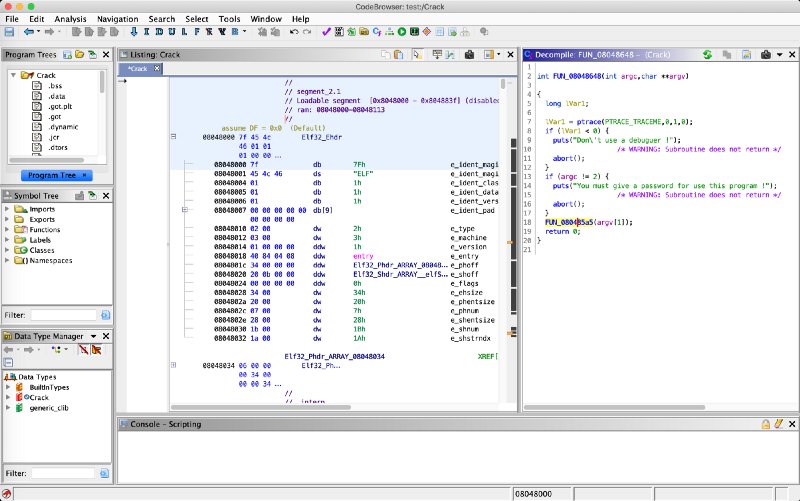Click the navigate back arrow icon
800x501 pixels.
click(30, 32)
